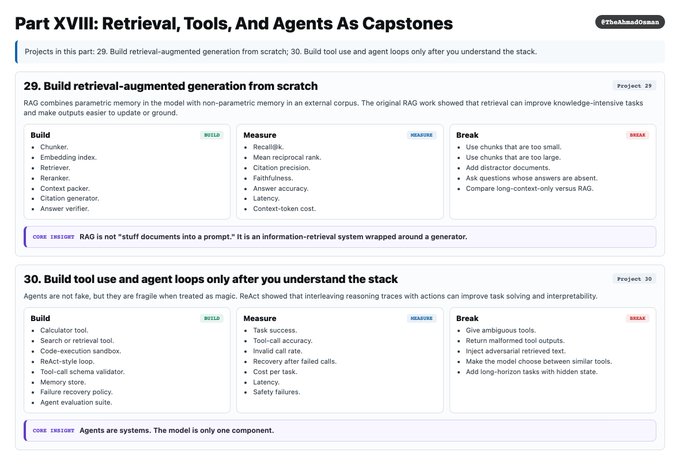Screen dimensions: 680x464
Task: Click the CORE INSIGHT label about RAG
Action: 53,237
